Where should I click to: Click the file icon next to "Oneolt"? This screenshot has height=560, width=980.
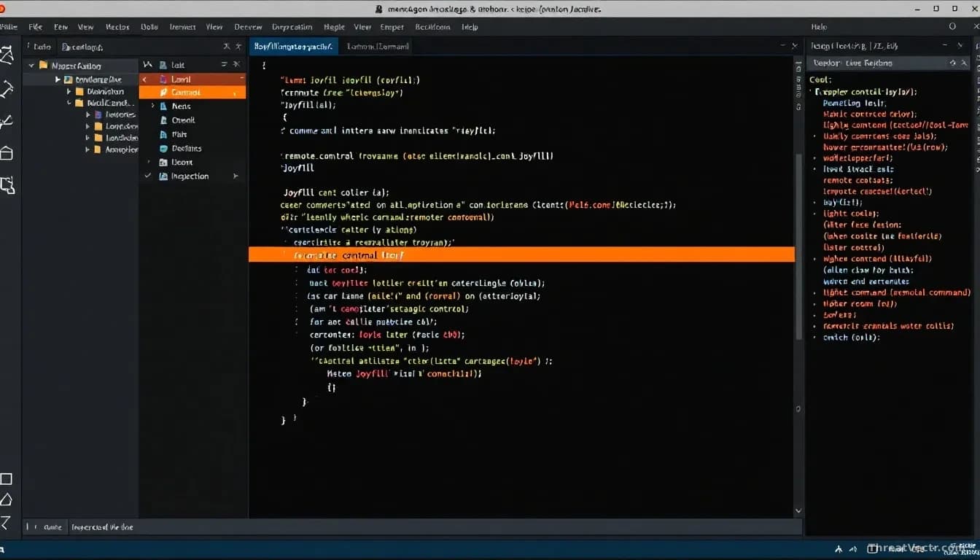tap(163, 120)
